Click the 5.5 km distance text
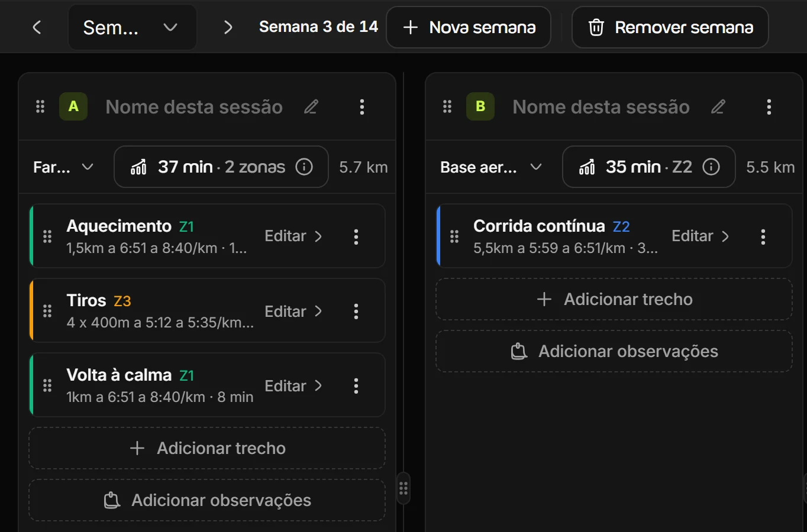The image size is (807, 532). click(770, 167)
